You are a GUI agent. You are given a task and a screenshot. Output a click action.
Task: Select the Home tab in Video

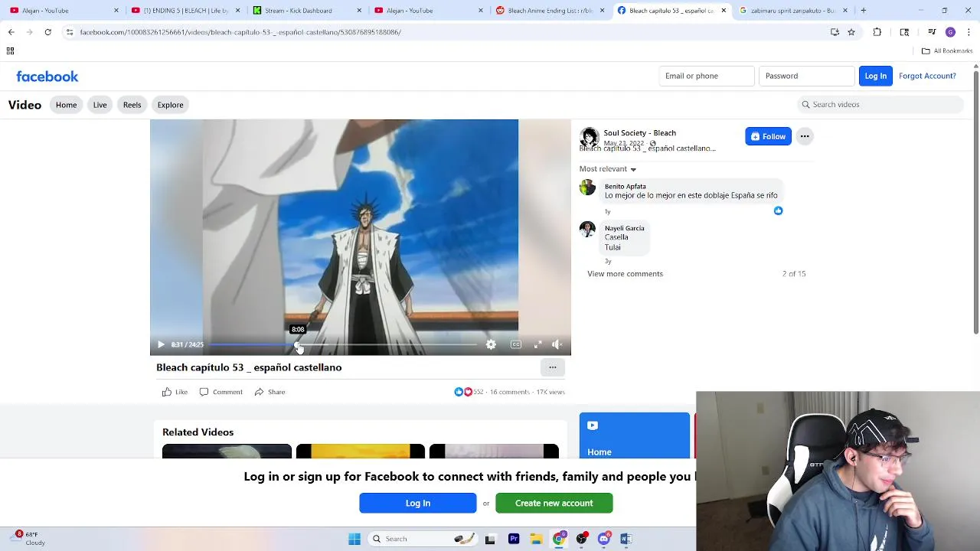66,105
